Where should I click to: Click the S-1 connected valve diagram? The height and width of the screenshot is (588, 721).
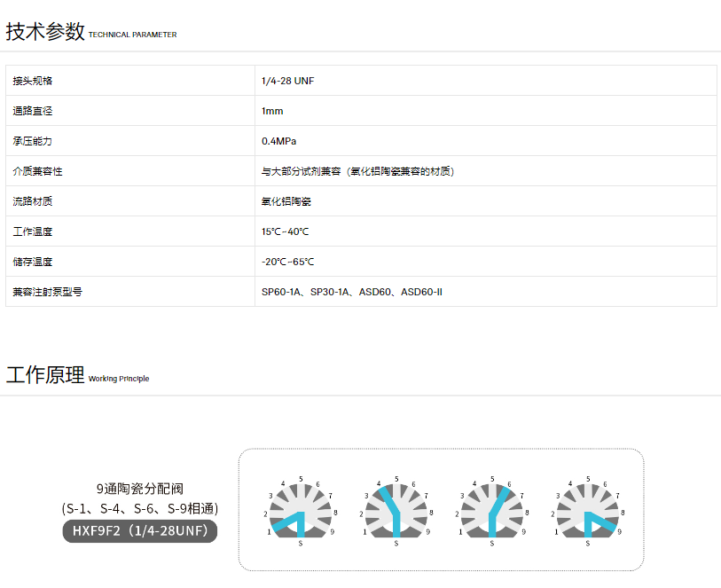[x=301, y=510]
